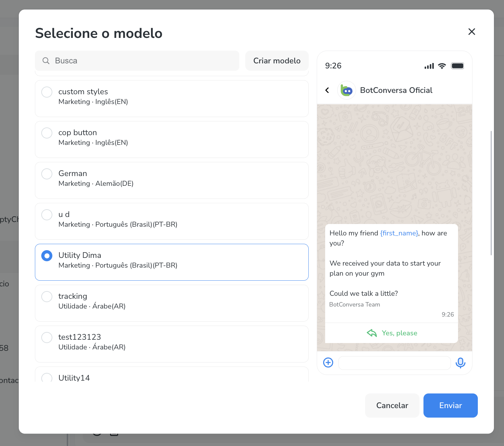This screenshot has width=504, height=446.
Task: Click the Cancelar button
Action: click(392, 405)
